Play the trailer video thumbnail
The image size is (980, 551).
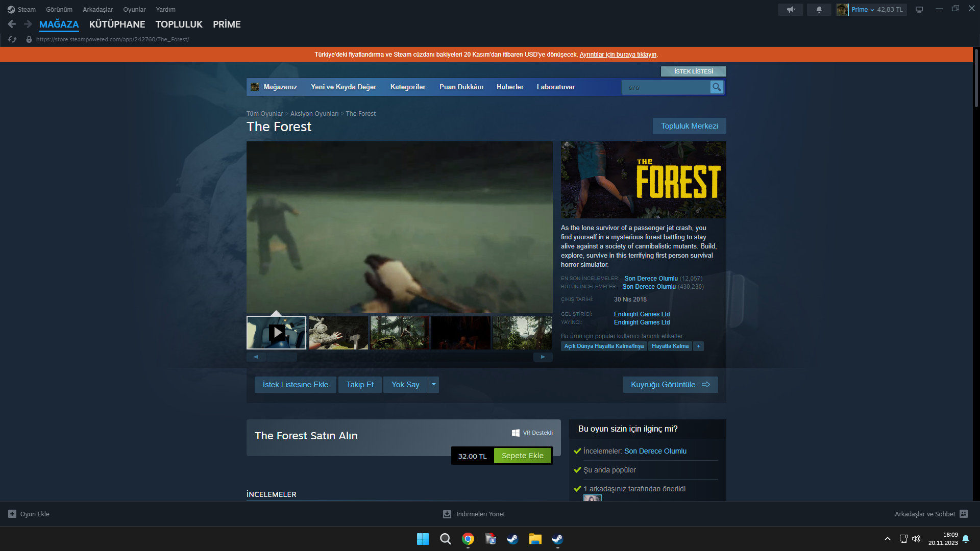click(x=276, y=333)
